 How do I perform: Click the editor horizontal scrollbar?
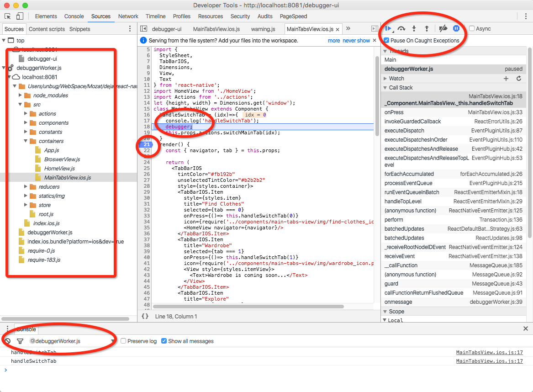(248, 306)
